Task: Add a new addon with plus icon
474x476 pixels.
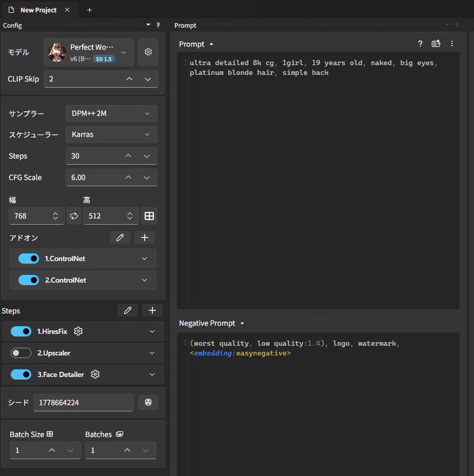Action: coord(145,237)
